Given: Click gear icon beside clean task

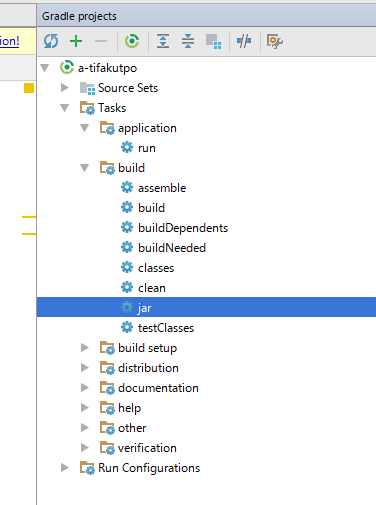Looking at the screenshot, I should point(127,287).
